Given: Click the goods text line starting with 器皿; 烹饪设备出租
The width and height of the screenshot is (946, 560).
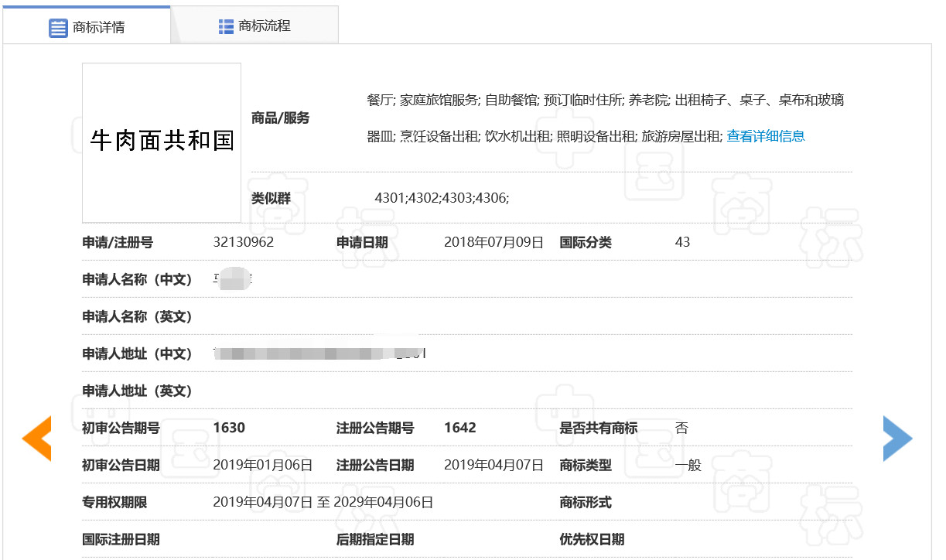Looking at the screenshot, I should tap(545, 136).
